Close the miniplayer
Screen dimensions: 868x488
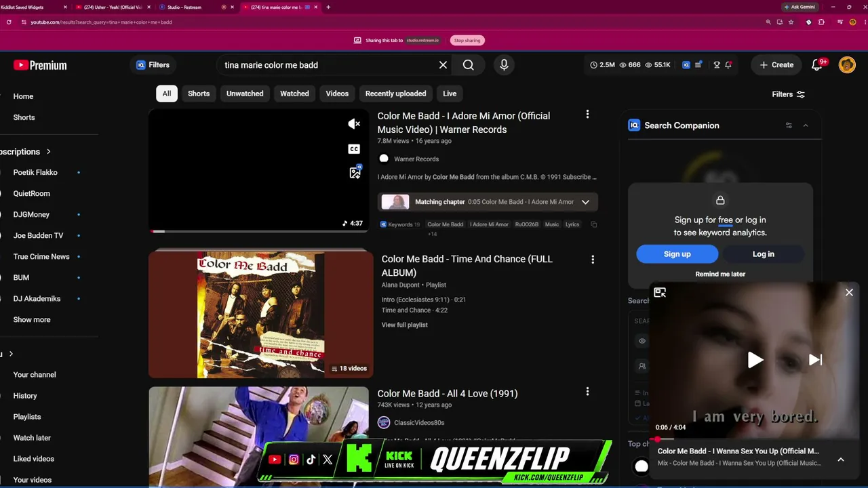click(849, 293)
